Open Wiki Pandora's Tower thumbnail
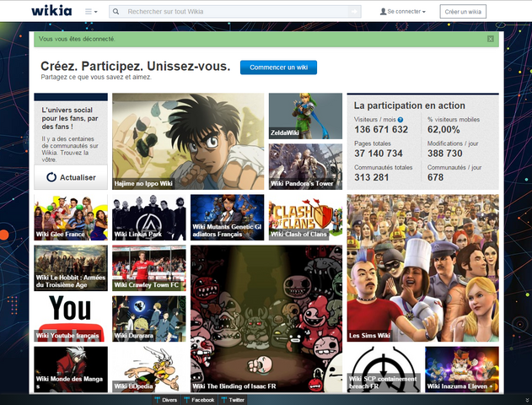Screen dimensions: 532x405 point(305,166)
